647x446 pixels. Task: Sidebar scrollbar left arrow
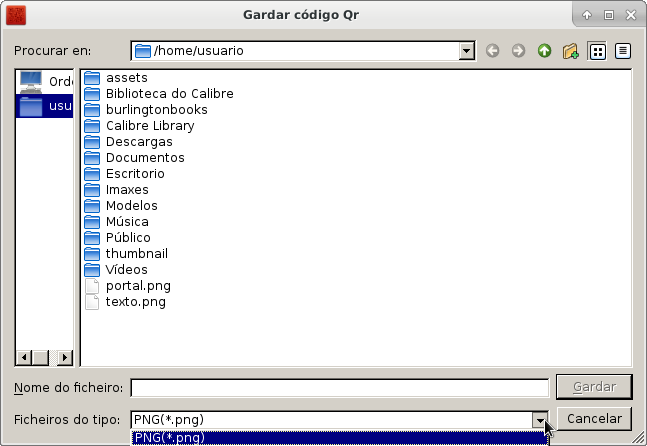click(x=24, y=357)
